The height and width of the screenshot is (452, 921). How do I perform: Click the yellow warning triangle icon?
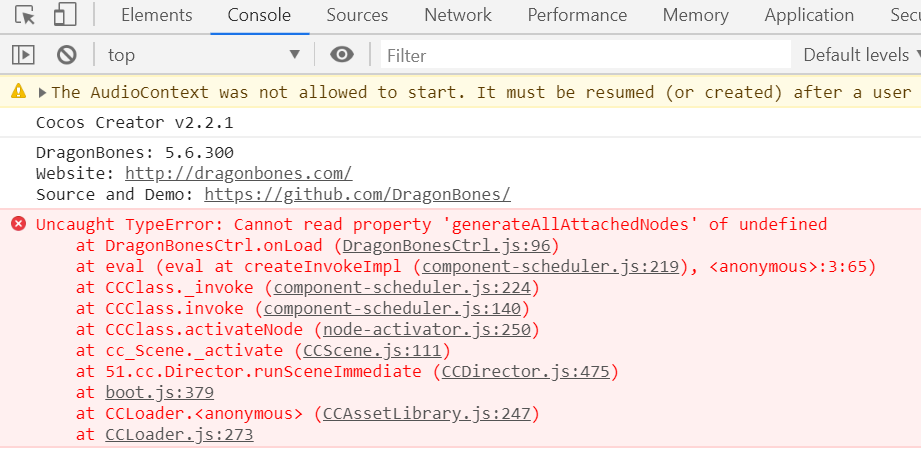[18, 92]
